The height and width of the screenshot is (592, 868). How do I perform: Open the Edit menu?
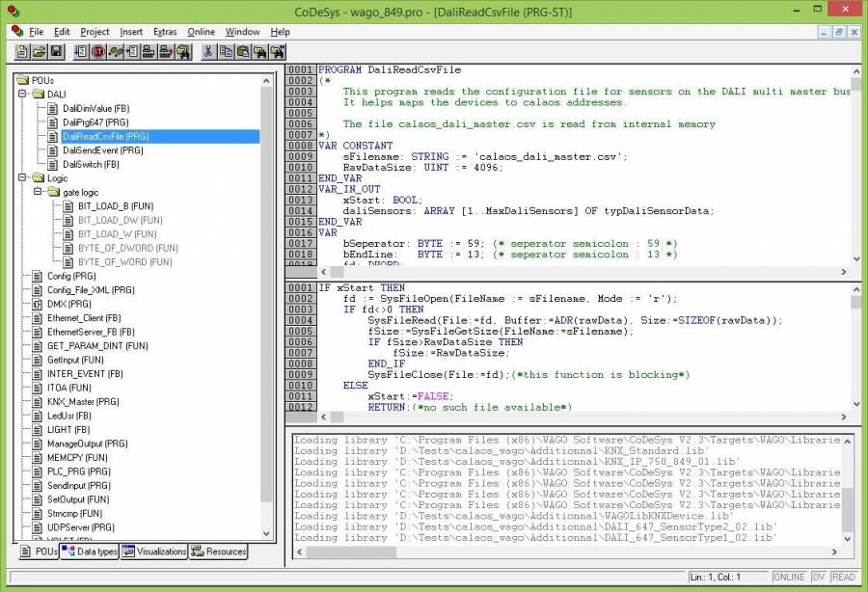(x=62, y=32)
